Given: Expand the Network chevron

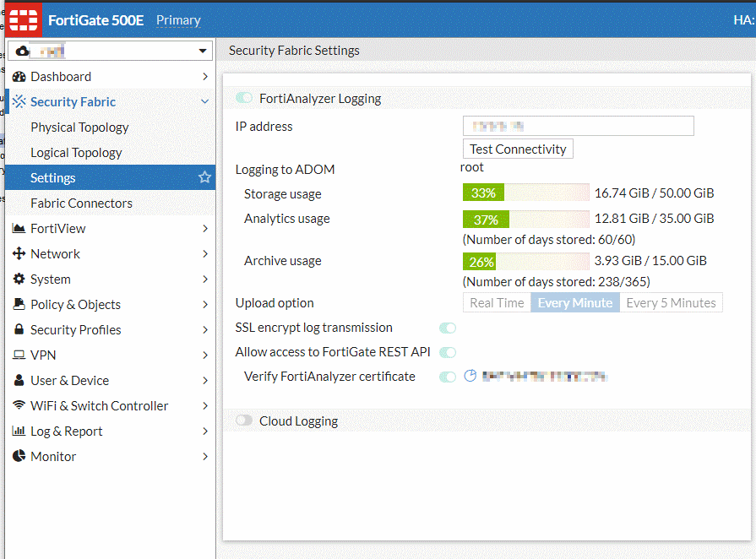Looking at the screenshot, I should [x=205, y=253].
